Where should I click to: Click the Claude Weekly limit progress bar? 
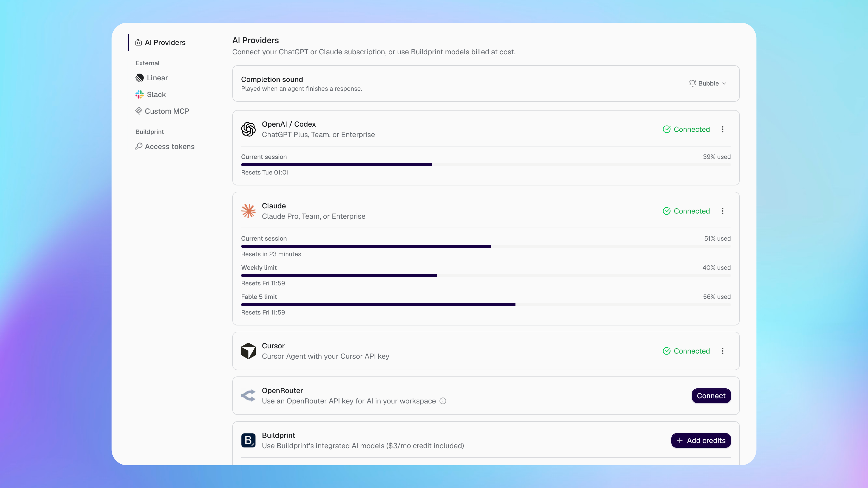pyautogui.click(x=486, y=276)
